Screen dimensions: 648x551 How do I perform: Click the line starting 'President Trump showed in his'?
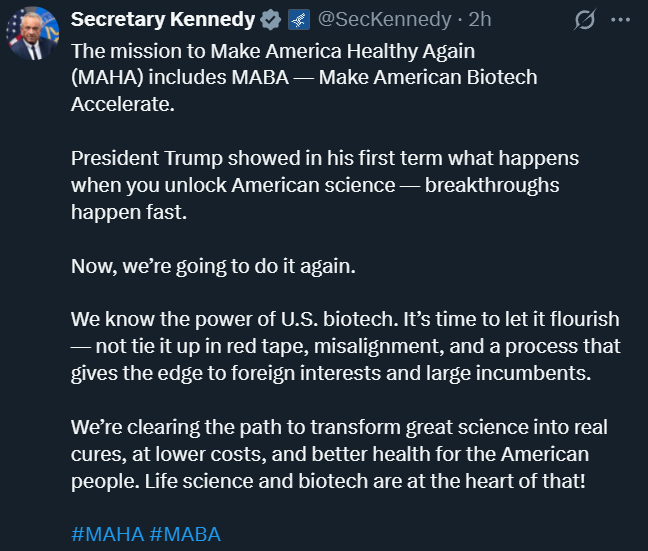(325, 158)
